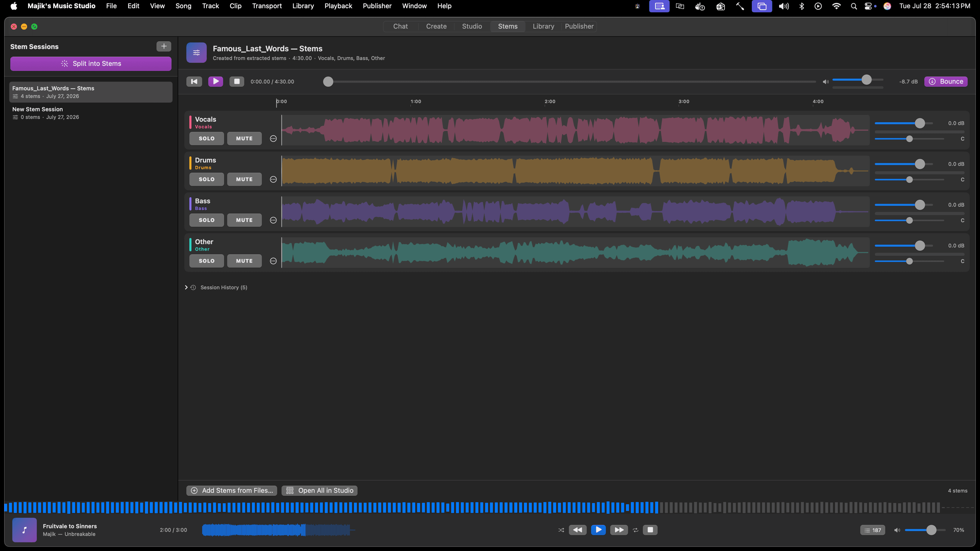980x551 pixels.
Task: Solo the Drums stem
Action: [x=207, y=180]
